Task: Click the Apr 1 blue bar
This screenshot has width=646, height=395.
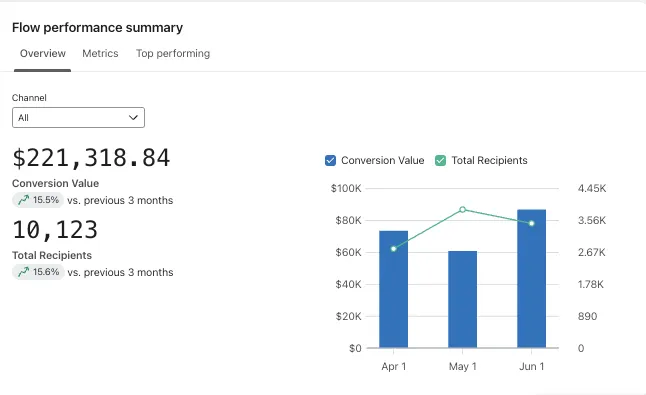Action: tap(393, 289)
